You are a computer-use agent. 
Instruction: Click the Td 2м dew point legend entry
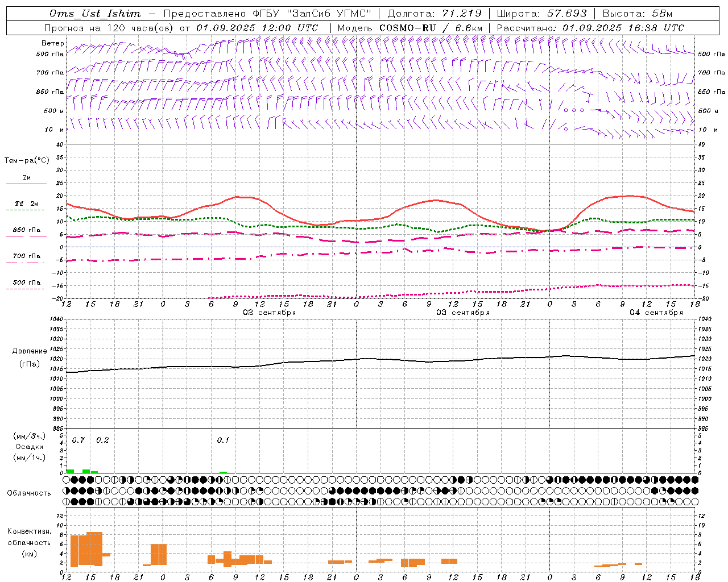coord(27,203)
